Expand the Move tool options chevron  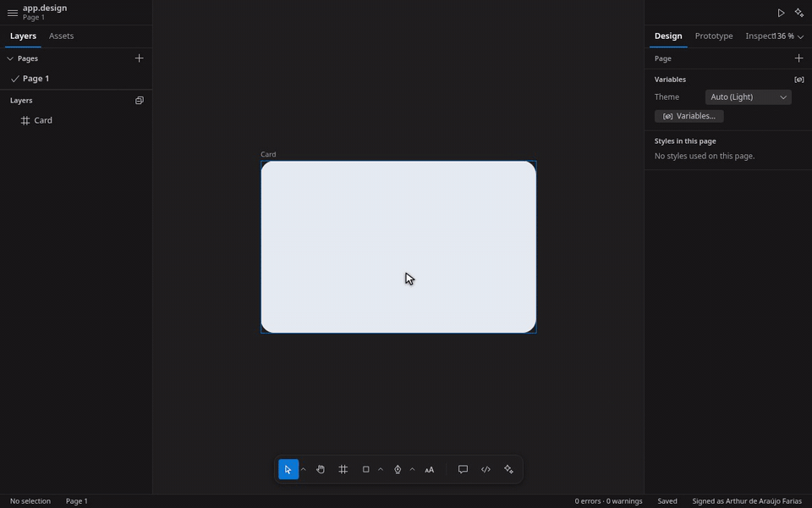[x=304, y=470]
